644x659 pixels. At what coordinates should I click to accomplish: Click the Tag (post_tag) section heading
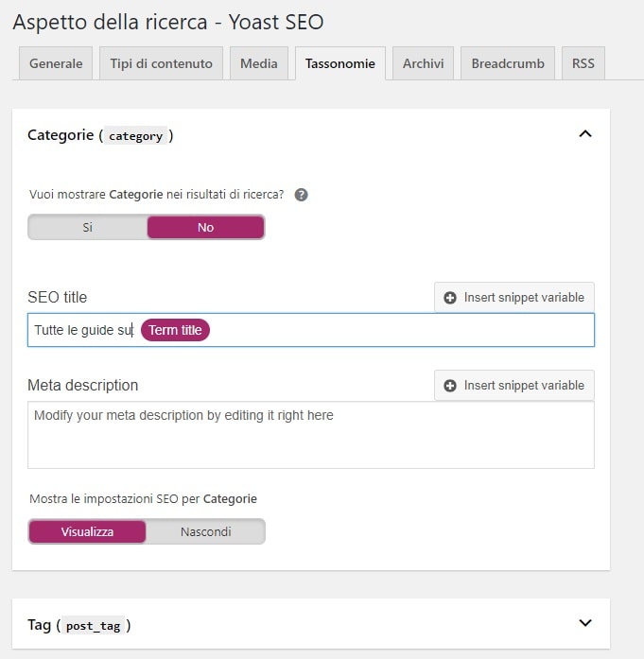(x=79, y=625)
